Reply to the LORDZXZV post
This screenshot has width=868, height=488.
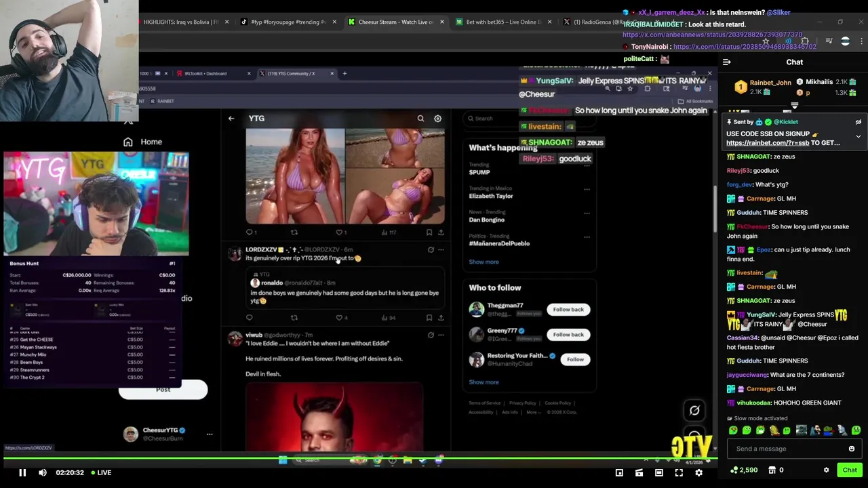click(x=249, y=317)
